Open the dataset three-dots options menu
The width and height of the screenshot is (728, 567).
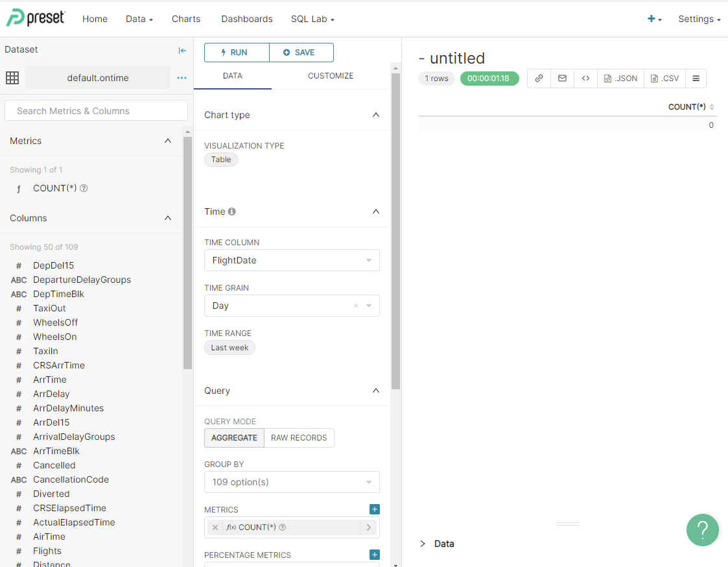(x=182, y=78)
